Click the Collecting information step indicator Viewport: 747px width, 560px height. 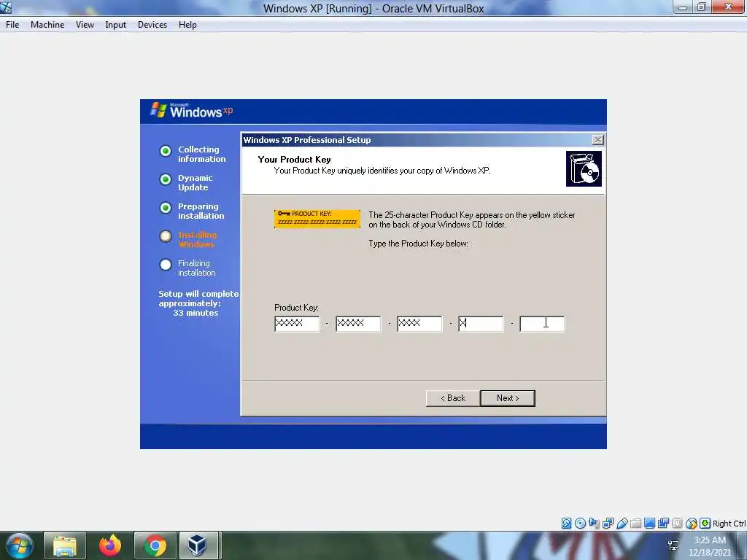pos(166,151)
